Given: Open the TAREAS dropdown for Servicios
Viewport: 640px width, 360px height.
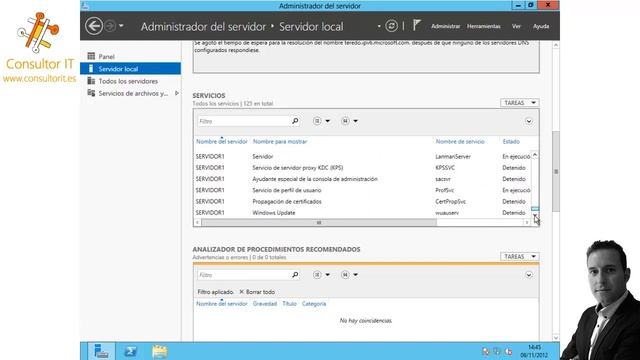Looking at the screenshot, I should click(520, 103).
